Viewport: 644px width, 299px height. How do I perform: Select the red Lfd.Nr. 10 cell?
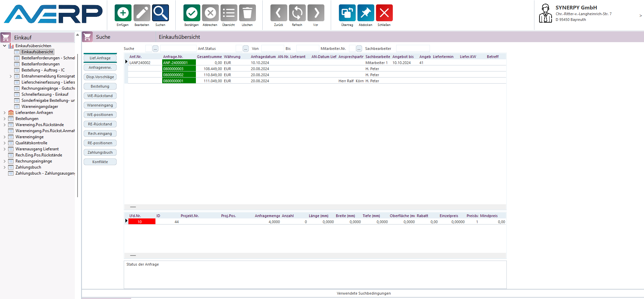142,222
